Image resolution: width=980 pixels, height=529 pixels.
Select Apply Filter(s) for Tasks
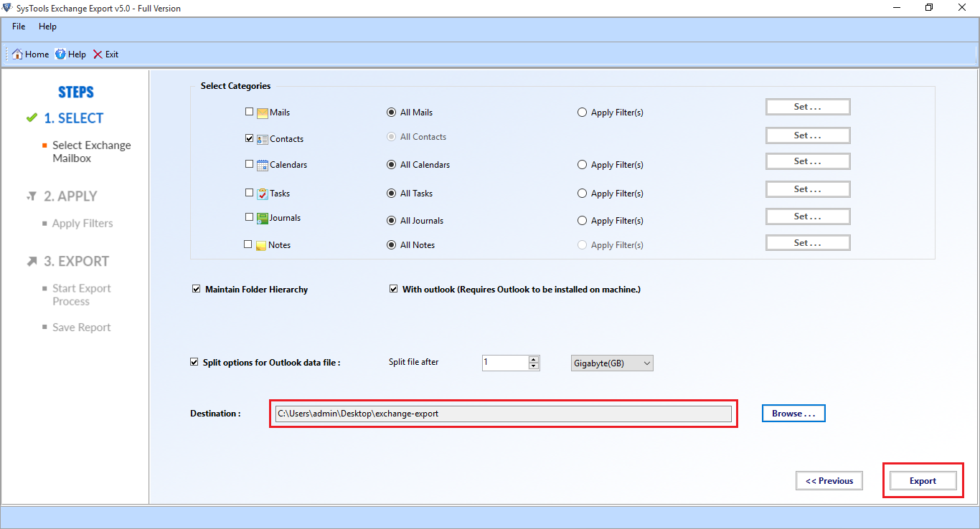582,194
